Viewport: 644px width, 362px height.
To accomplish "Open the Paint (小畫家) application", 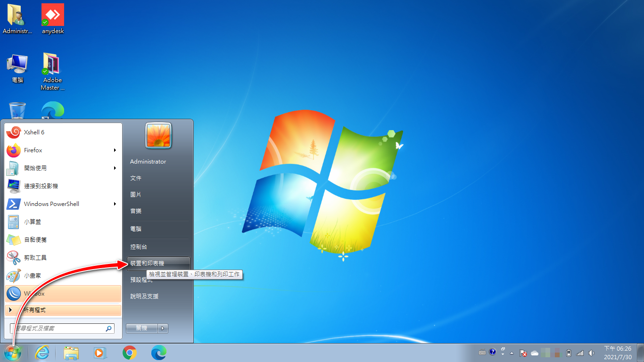I will click(x=33, y=276).
